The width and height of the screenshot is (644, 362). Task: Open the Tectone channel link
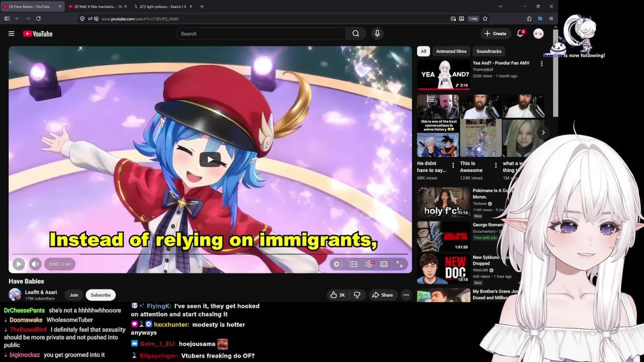point(480,204)
